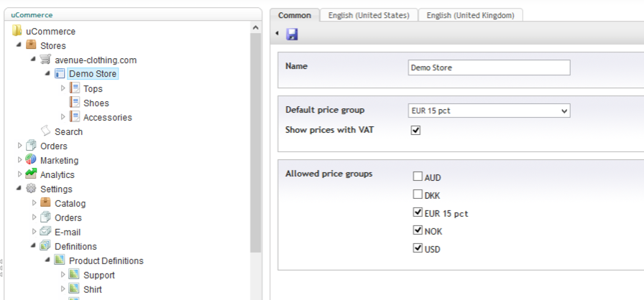The height and width of the screenshot is (300, 644).
Task: Expand the Support definition arrow
Action: pyautogui.click(x=63, y=275)
